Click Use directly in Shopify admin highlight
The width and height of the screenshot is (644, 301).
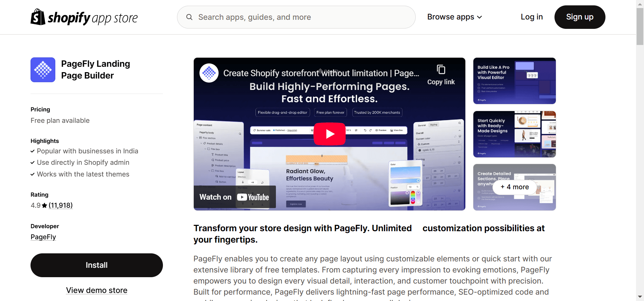83,162
